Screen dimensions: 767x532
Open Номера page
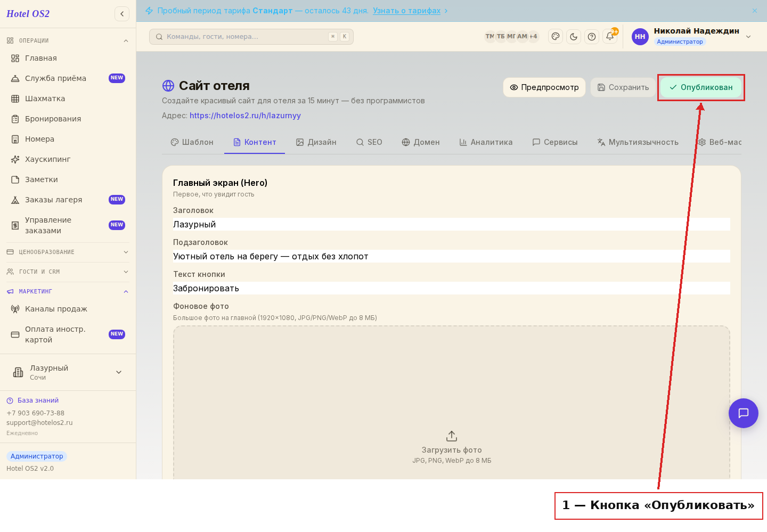click(x=68, y=139)
